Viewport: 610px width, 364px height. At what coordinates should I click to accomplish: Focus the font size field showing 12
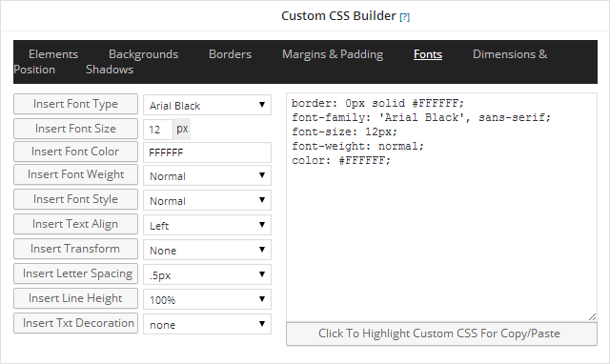pos(158,129)
